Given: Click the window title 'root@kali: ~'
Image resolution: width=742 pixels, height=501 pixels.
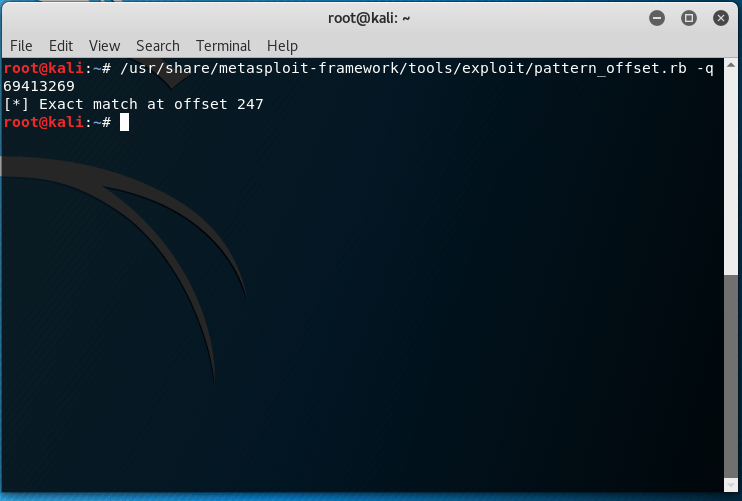Looking at the screenshot, I should (369, 18).
